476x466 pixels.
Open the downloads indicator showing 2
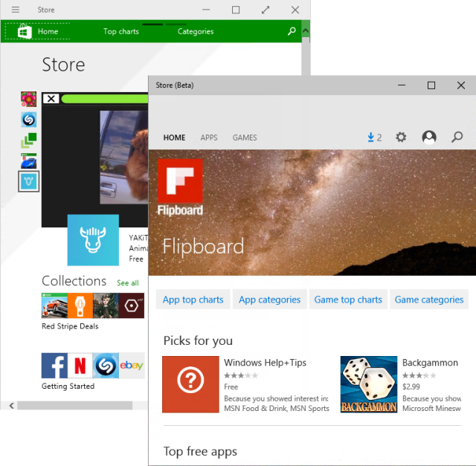coord(374,137)
